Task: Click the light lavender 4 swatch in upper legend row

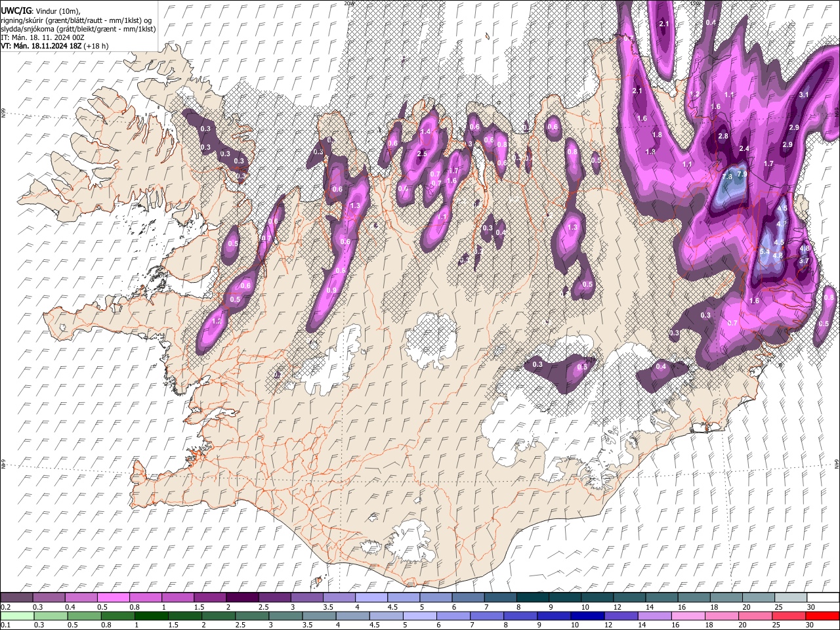Action: [371, 598]
